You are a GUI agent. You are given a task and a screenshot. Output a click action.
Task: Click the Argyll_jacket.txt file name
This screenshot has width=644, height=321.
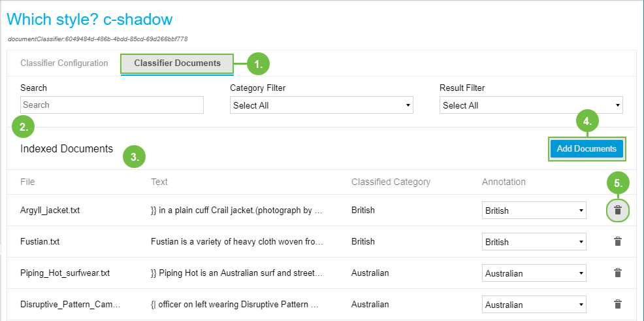(50, 211)
